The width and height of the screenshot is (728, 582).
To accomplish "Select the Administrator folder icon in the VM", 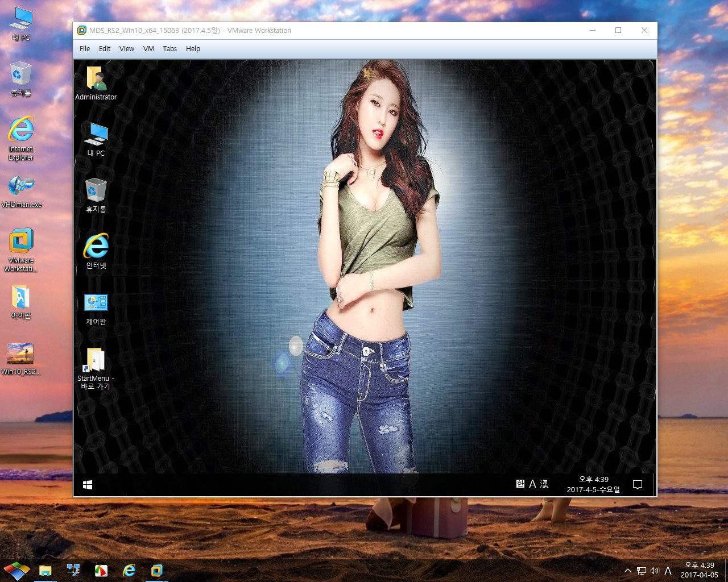I will 96,84.
